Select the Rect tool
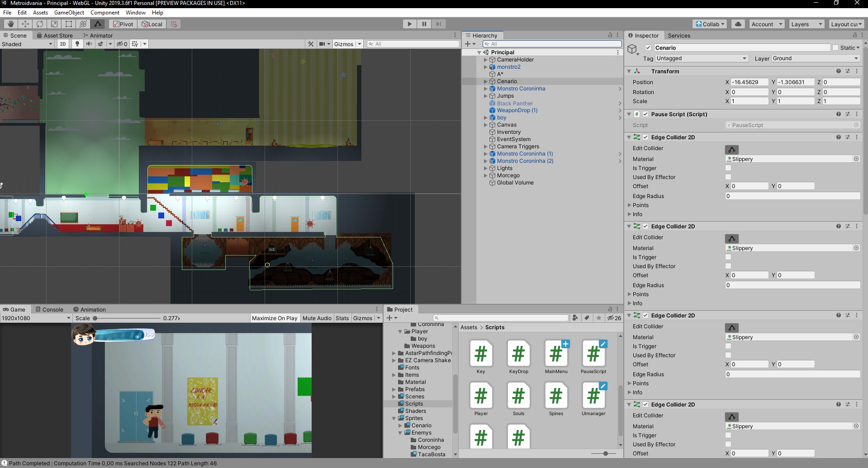The height and width of the screenshot is (468, 868). pyautogui.click(x=69, y=24)
